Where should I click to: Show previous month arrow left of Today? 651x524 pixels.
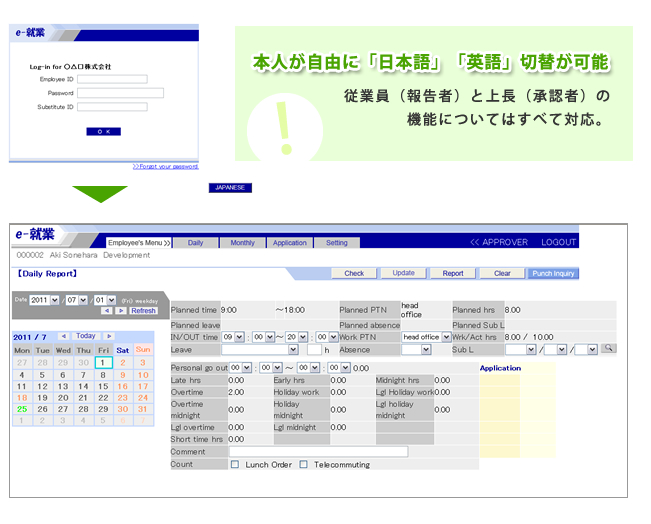tap(64, 336)
